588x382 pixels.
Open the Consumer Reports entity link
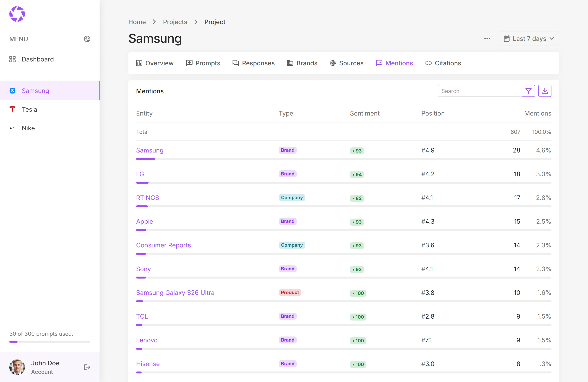point(164,245)
